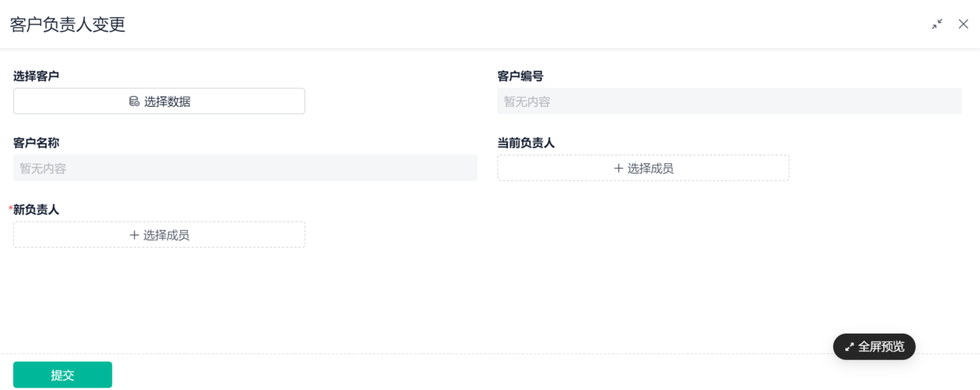Image resolution: width=980 pixels, height=390 pixels.
Task: Choose a member for 当前负责人
Action: (x=643, y=168)
